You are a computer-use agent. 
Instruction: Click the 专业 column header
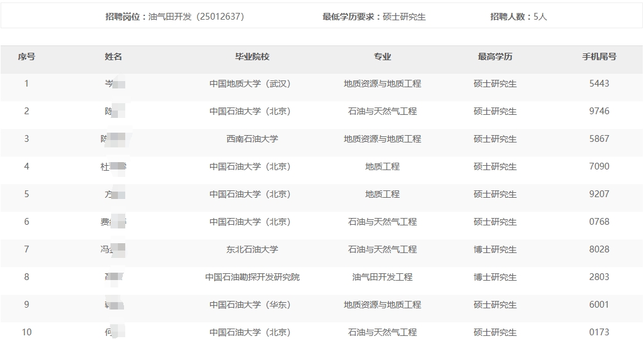click(382, 56)
